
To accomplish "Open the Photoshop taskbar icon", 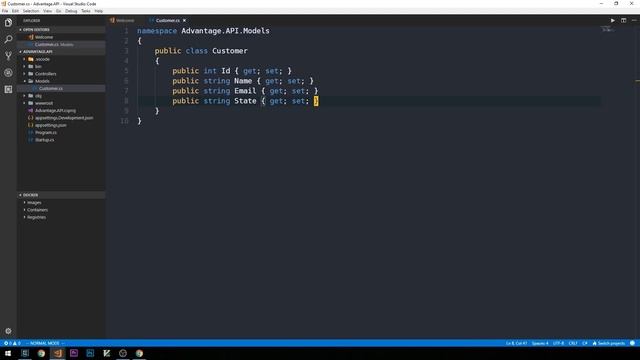I will (90, 353).
